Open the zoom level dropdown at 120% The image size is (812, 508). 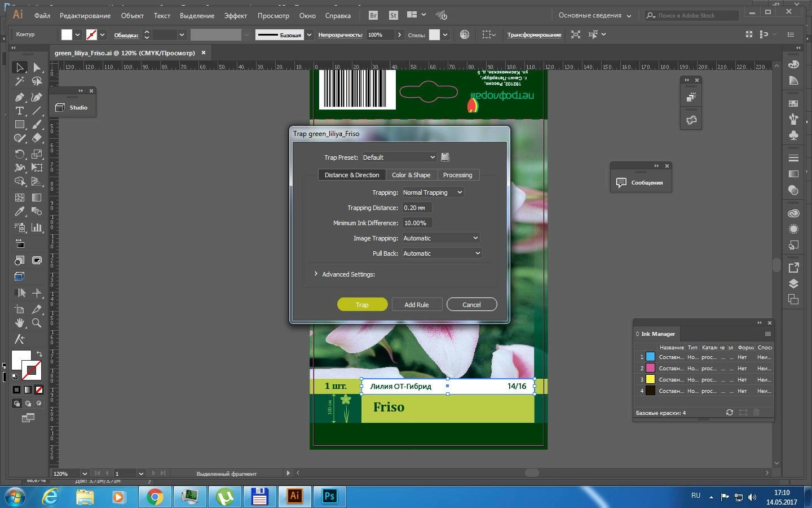tap(85, 474)
